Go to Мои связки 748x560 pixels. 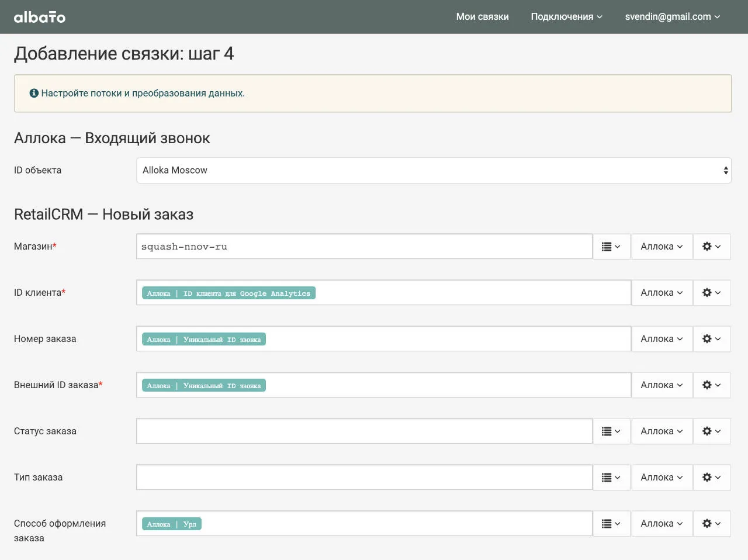483,17
